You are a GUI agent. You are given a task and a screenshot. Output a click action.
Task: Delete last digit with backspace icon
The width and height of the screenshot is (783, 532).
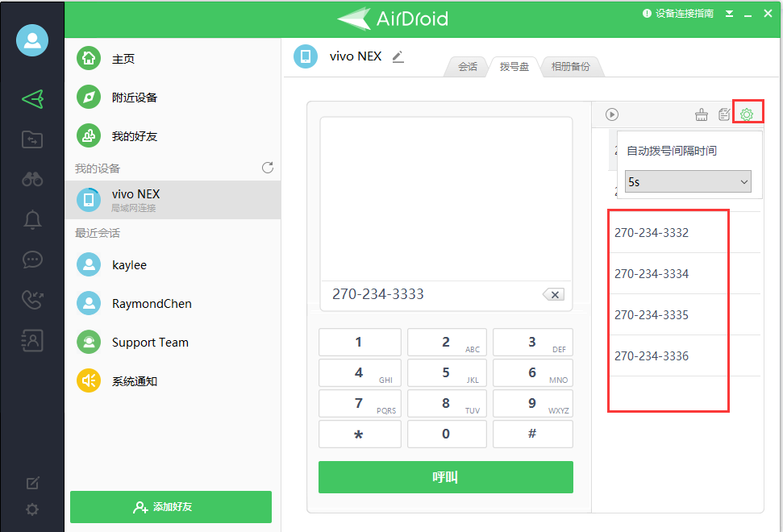(x=554, y=294)
